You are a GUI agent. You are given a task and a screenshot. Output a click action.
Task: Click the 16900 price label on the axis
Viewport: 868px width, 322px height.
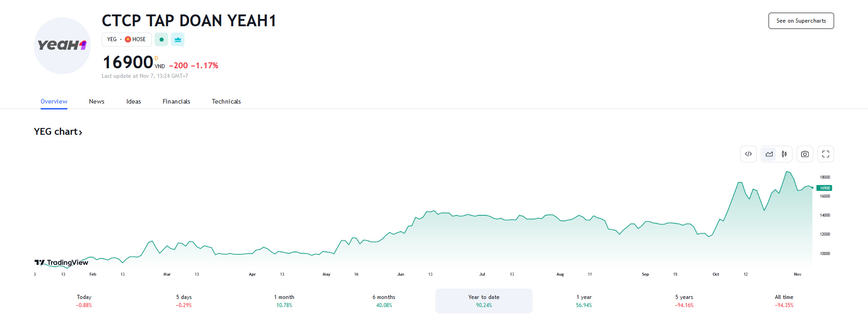pos(825,188)
